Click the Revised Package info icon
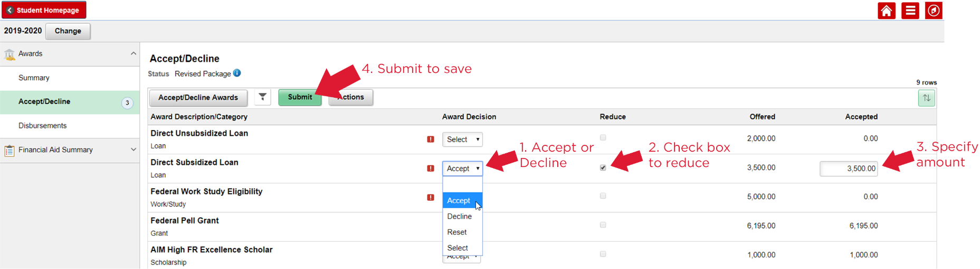The image size is (980, 269). [x=237, y=73]
